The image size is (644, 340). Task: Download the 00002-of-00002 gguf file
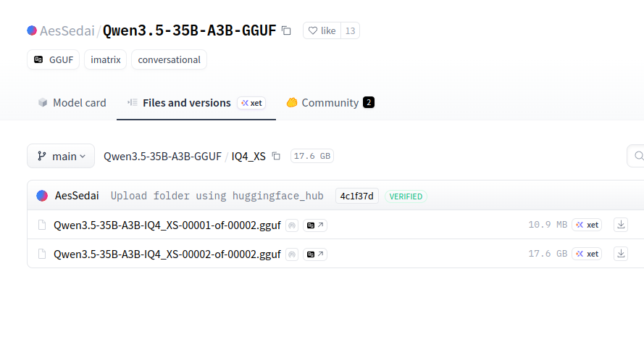621,254
